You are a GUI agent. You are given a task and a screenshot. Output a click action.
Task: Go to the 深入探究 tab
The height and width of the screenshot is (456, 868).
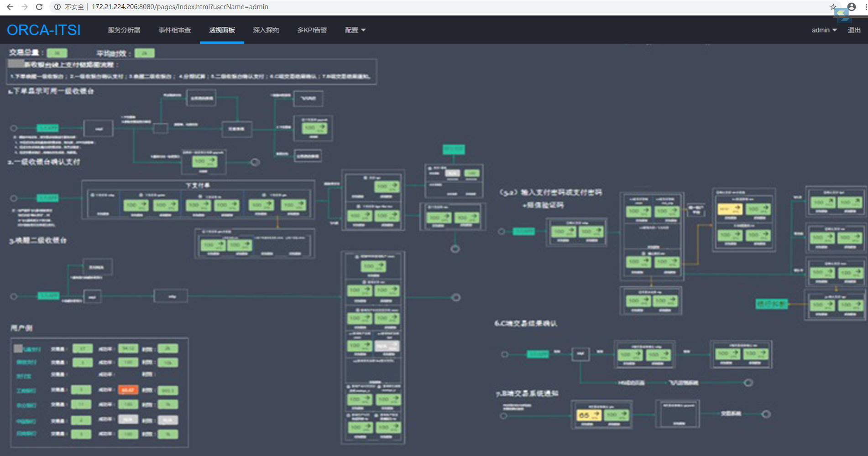click(x=266, y=30)
